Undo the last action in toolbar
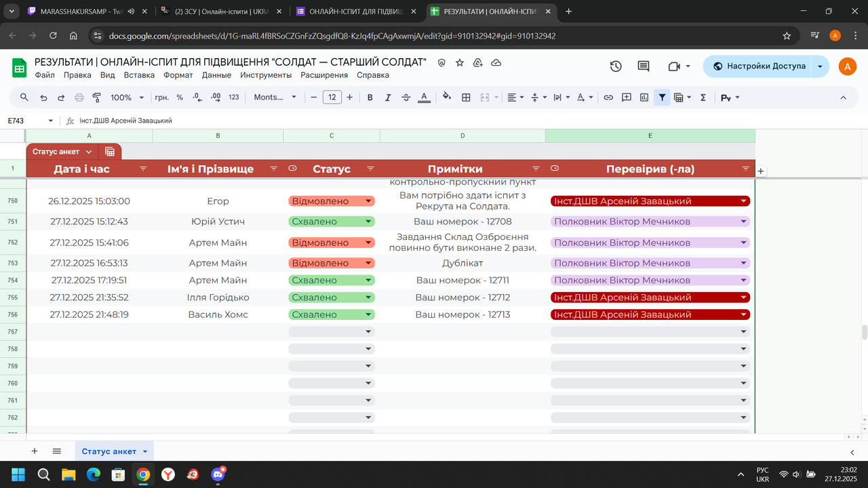The height and width of the screenshot is (488, 868). point(43,98)
